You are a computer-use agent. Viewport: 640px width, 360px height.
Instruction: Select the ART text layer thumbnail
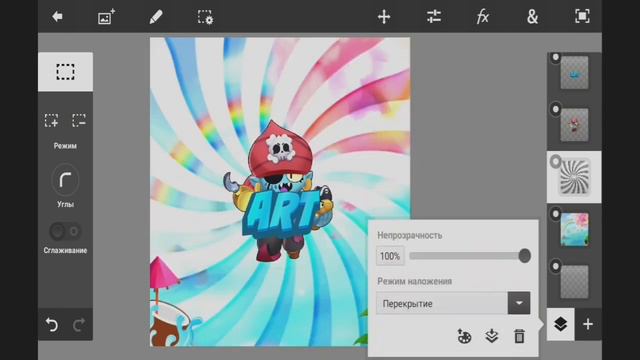[x=574, y=73]
